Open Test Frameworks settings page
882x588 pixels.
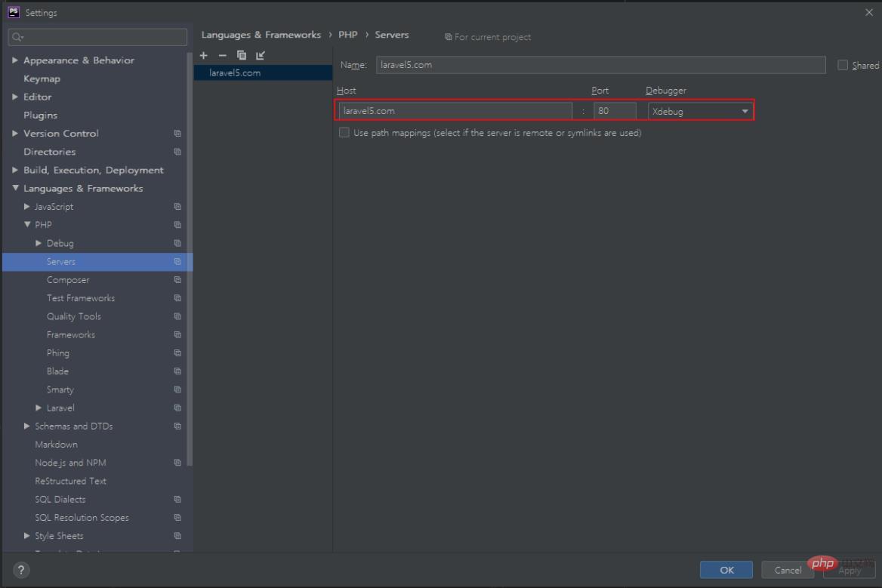coord(81,298)
